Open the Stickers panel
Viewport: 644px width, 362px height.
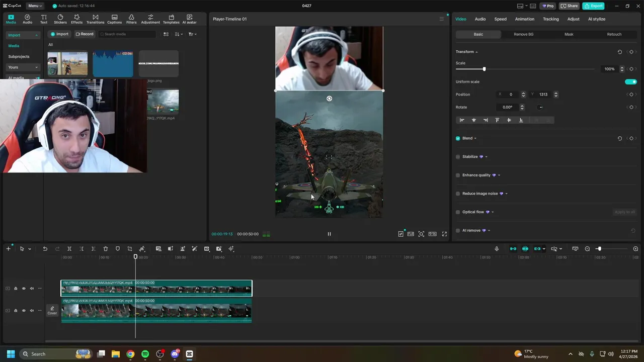pyautogui.click(x=60, y=19)
